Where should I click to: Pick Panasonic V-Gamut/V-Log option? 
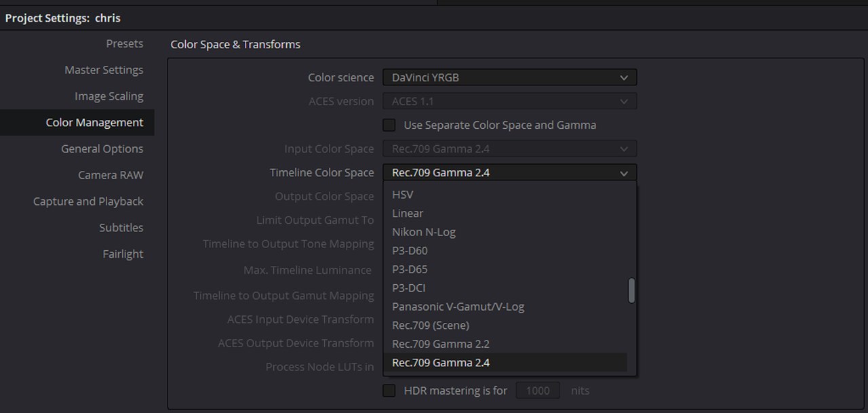tap(505, 307)
